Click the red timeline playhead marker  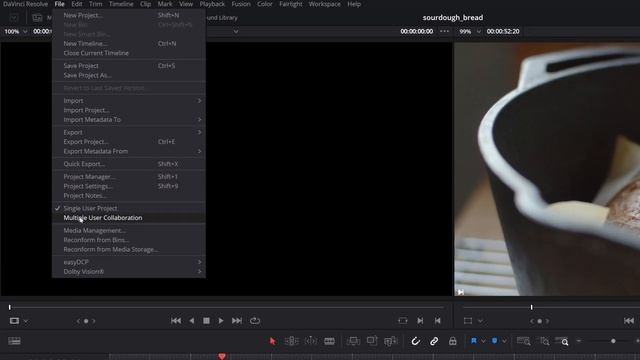(222, 356)
